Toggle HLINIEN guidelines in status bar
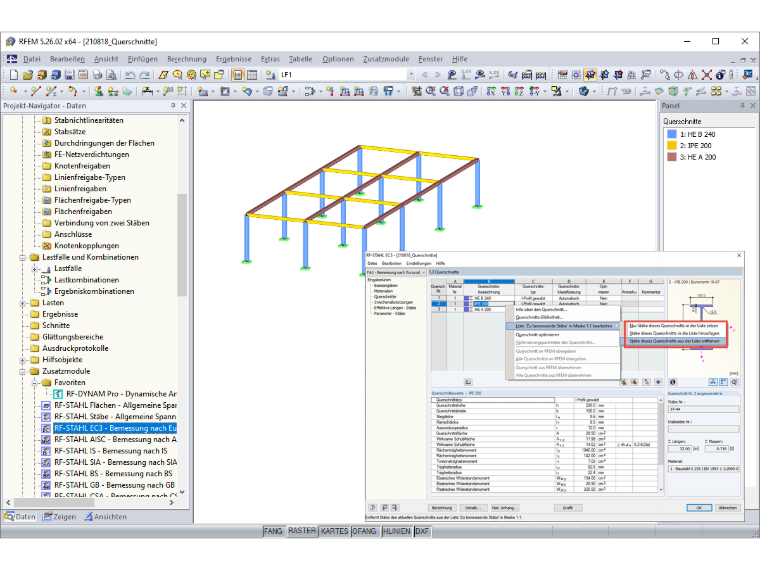Screen dimensions: 760x570 pos(396,531)
